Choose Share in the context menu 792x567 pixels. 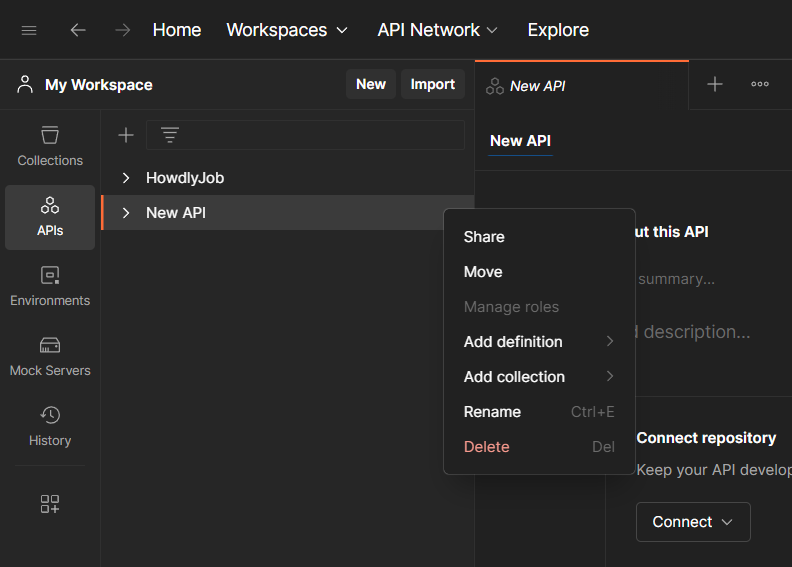(539, 237)
